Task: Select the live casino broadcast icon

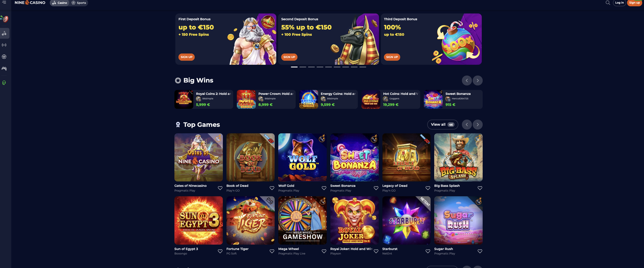Action: (4, 45)
